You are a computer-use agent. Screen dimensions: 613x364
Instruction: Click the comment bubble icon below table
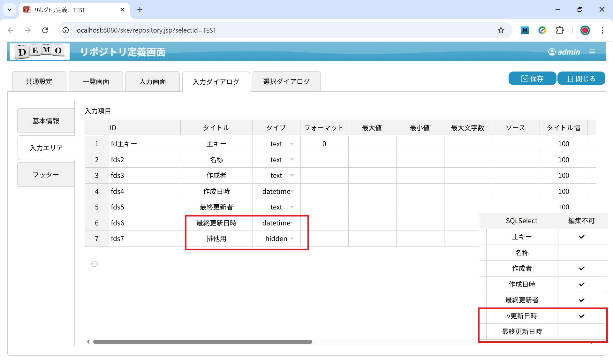pos(95,264)
